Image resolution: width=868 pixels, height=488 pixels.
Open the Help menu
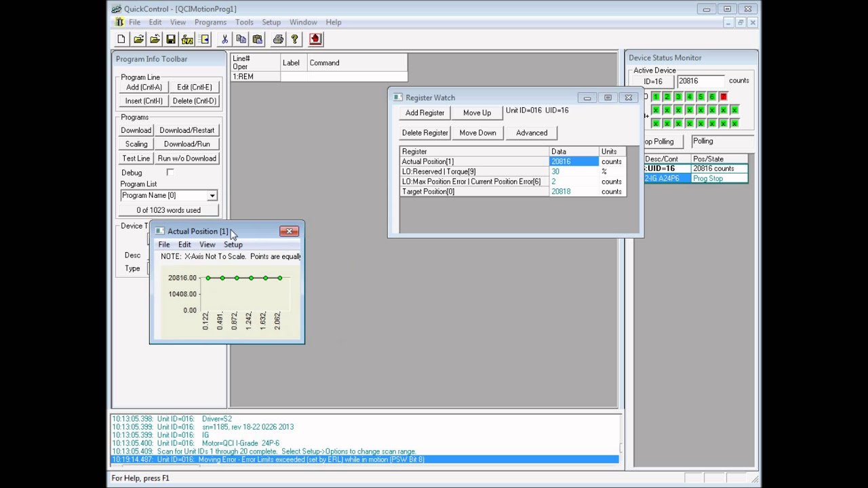(334, 22)
